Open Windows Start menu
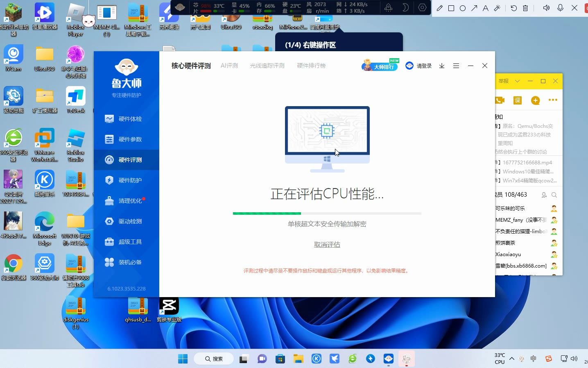 (x=183, y=359)
